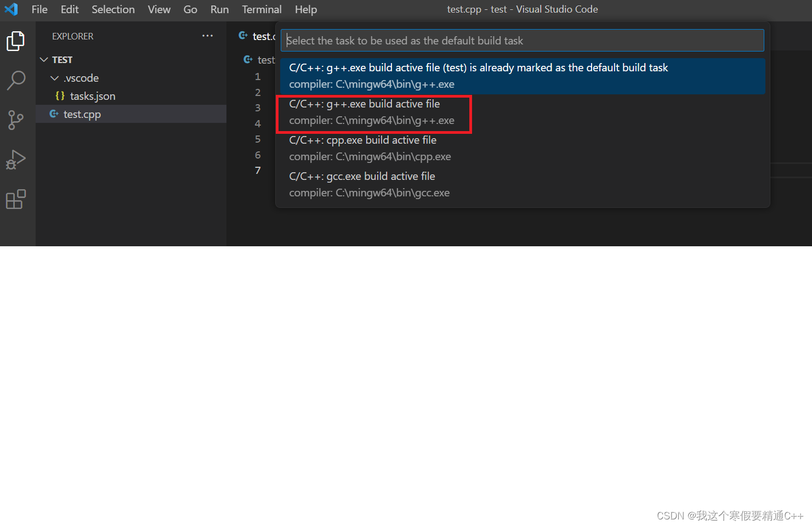The image size is (812, 526).
Task: Select the .vscode folder name
Action: [81, 78]
